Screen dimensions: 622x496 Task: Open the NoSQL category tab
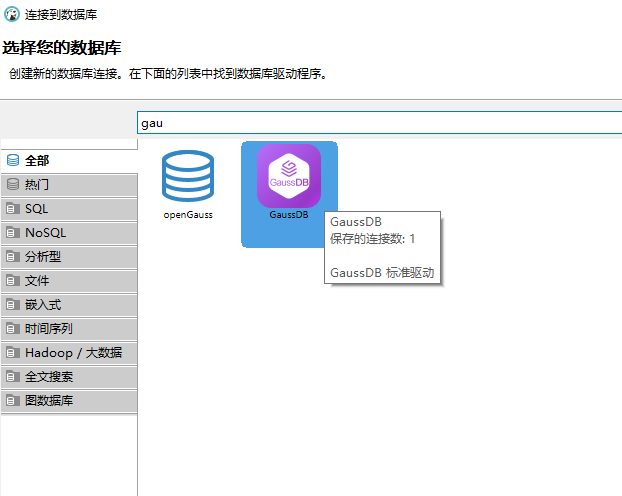point(69,233)
